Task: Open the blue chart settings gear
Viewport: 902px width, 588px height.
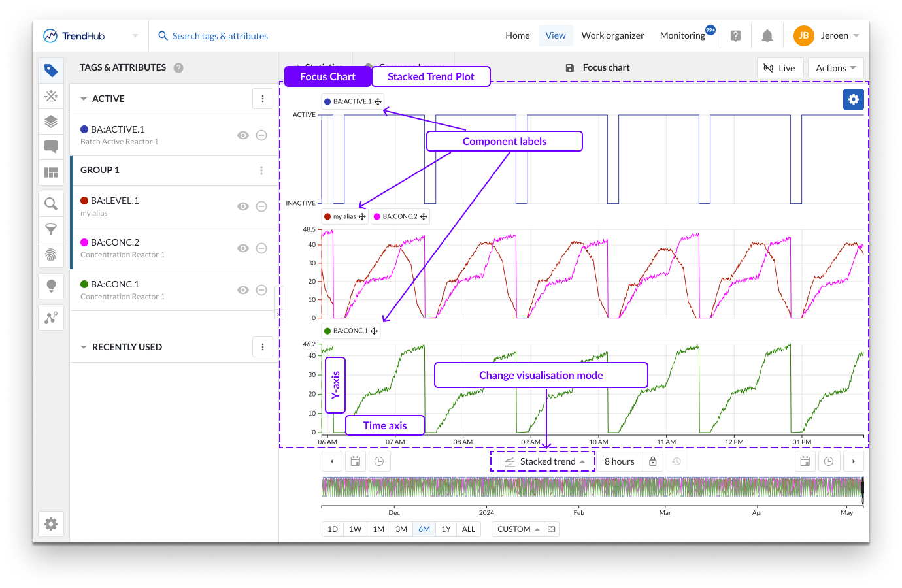Action: click(853, 99)
